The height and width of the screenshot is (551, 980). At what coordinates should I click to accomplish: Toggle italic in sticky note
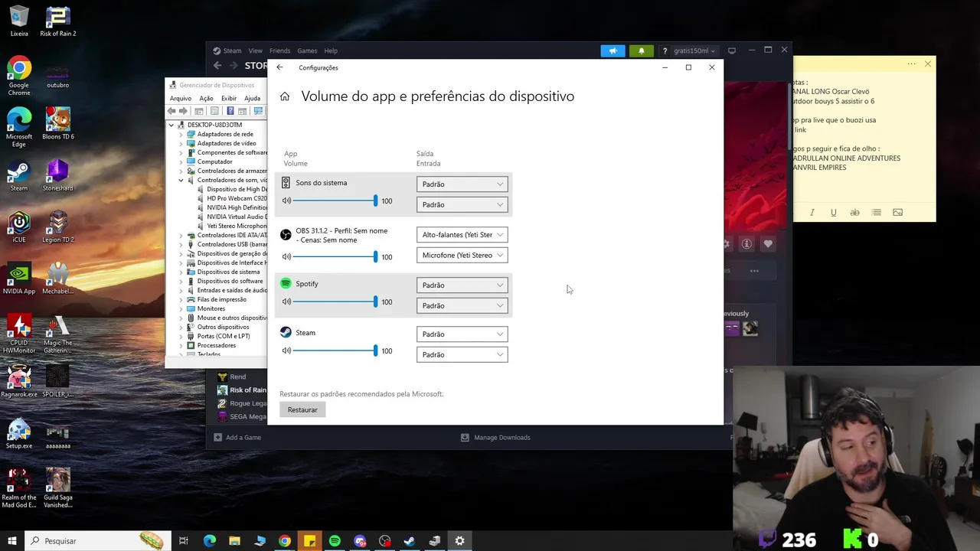(x=812, y=213)
